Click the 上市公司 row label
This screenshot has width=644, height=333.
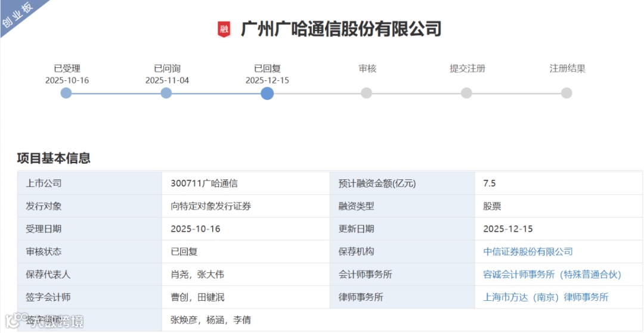[44, 183]
